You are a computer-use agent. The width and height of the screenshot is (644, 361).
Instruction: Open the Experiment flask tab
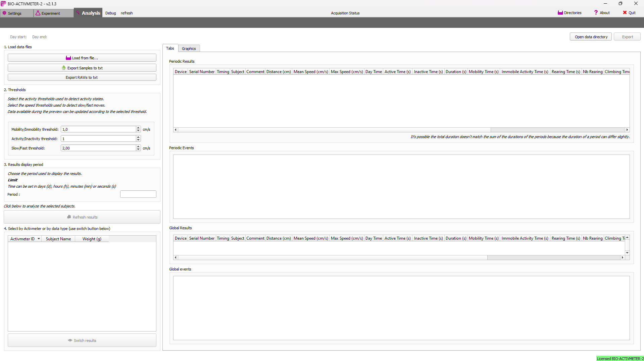coord(38,13)
